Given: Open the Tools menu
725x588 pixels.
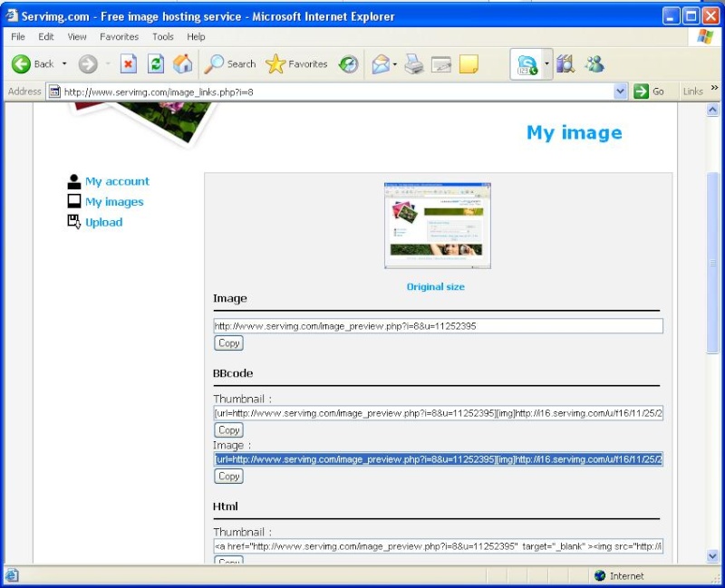Looking at the screenshot, I should 163,36.
